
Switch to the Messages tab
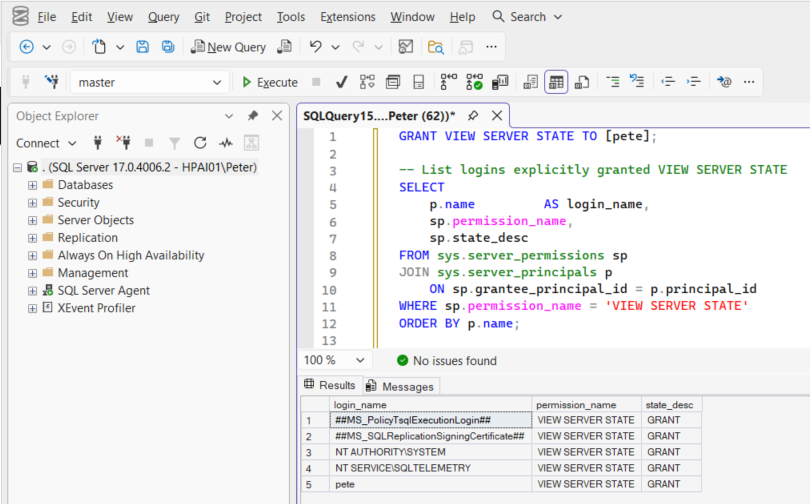pyautogui.click(x=400, y=386)
